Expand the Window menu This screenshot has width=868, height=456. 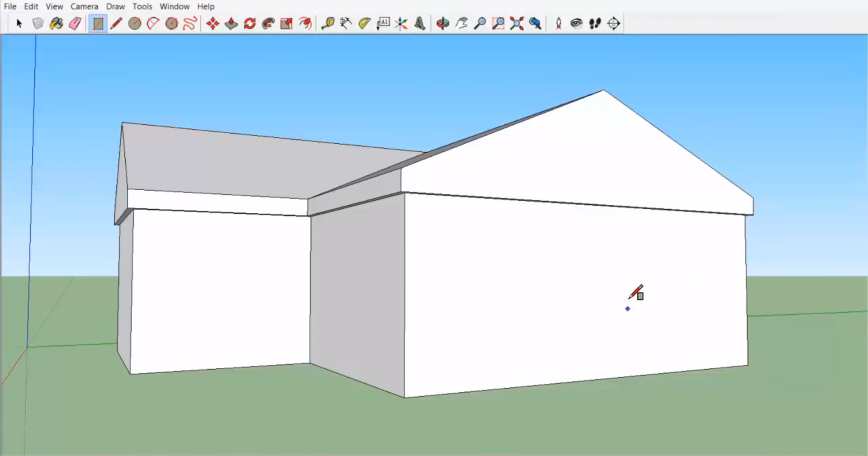click(174, 6)
